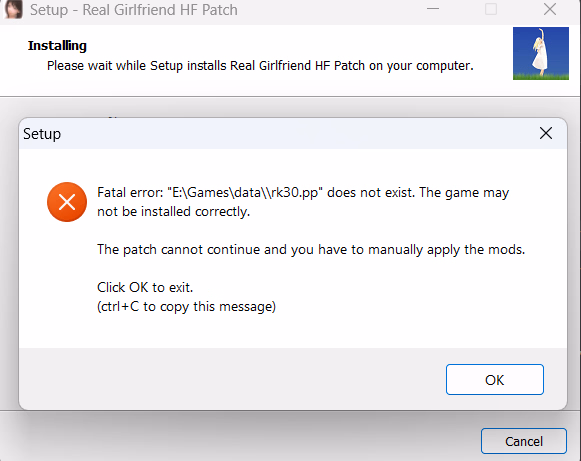This screenshot has height=461, width=581.
Task: Close the Setup error dialog with X
Action: pyautogui.click(x=546, y=133)
